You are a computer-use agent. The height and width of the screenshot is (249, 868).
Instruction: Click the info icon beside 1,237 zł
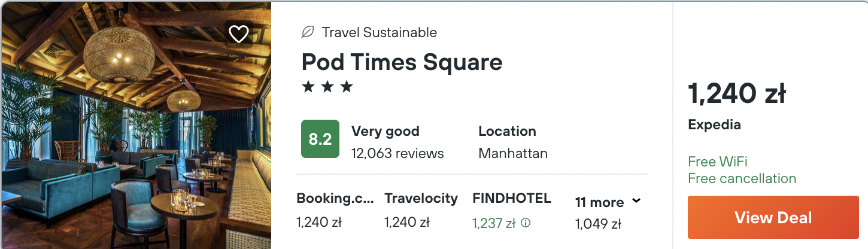tap(526, 223)
